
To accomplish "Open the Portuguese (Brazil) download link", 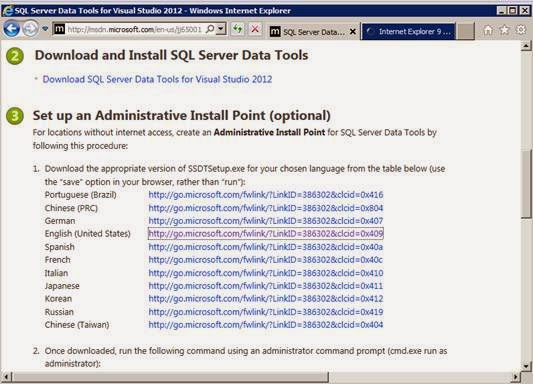I will [x=266, y=195].
